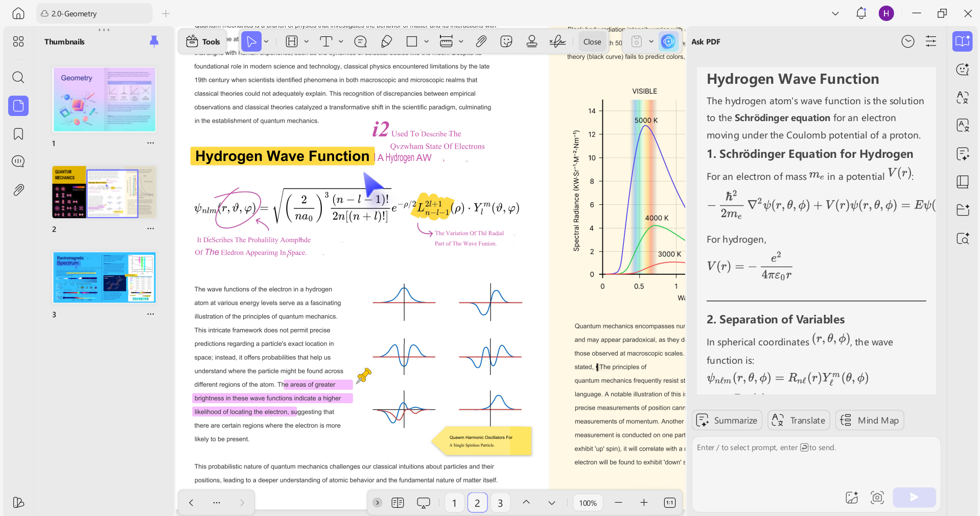Select the Text comment tool
The height and width of the screenshot is (516, 980).
click(x=326, y=41)
